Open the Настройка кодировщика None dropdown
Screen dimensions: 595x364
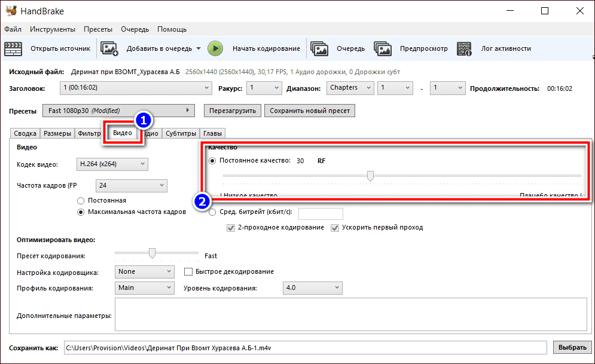click(x=145, y=272)
